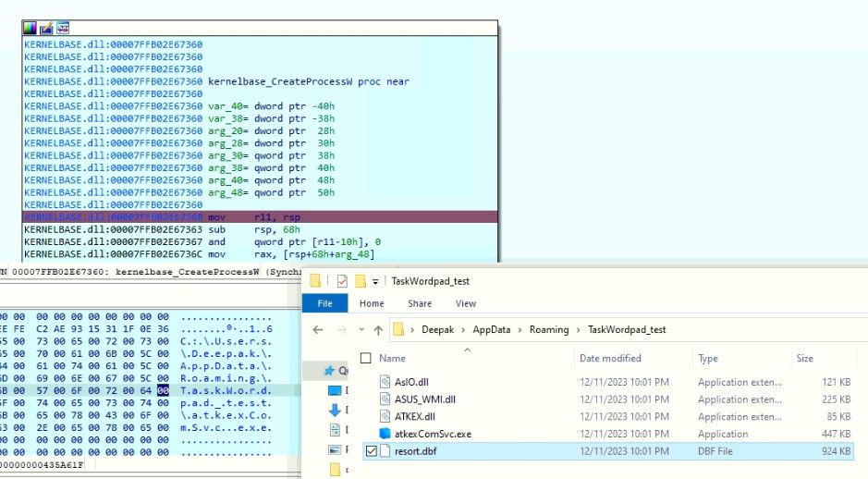The width and height of the screenshot is (868, 479).
Task: Click the C.:.\.U.s.e.r.s. ASCII row in hex view
Action: pos(226,341)
